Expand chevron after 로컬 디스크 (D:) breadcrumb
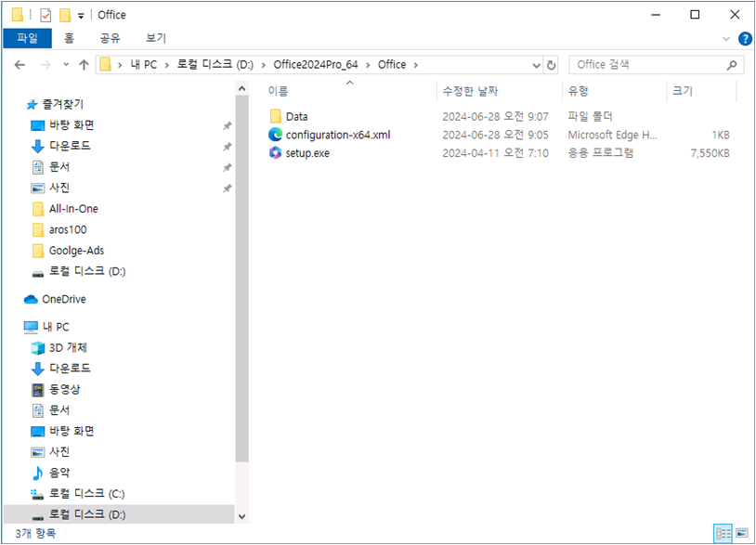Screen dimensions: 756x545 point(263,65)
